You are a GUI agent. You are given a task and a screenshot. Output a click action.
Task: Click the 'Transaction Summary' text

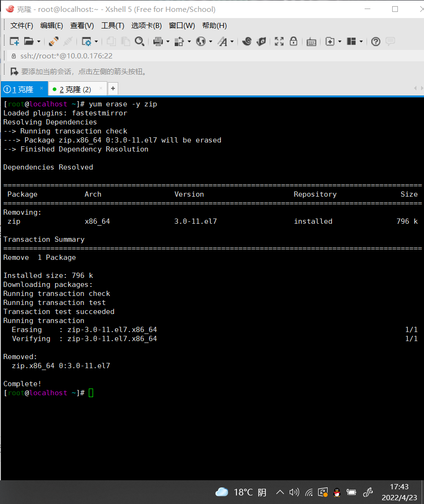pos(44,239)
